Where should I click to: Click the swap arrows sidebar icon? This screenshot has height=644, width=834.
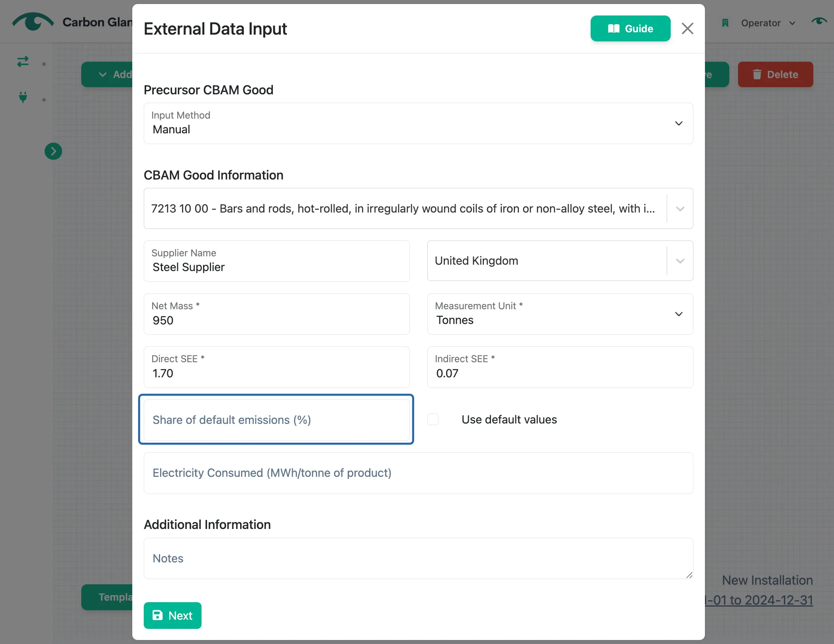pos(23,62)
